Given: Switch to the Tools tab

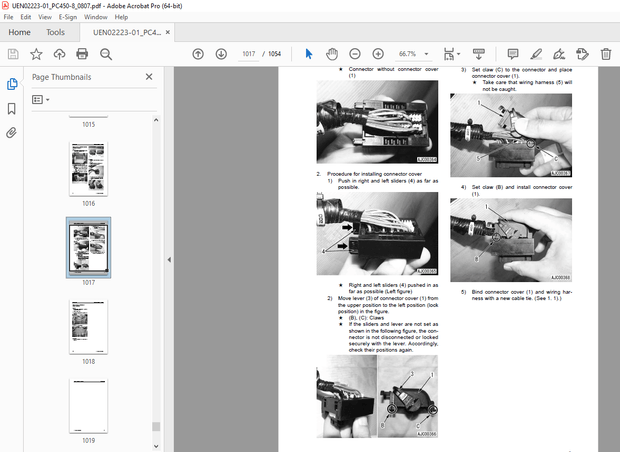Looking at the screenshot, I should 55,32.
